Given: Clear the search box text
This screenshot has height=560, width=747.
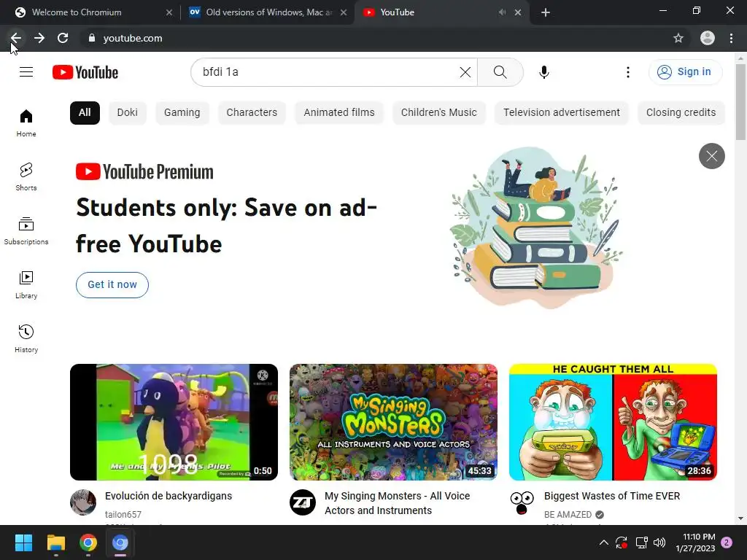Looking at the screenshot, I should click(x=465, y=72).
